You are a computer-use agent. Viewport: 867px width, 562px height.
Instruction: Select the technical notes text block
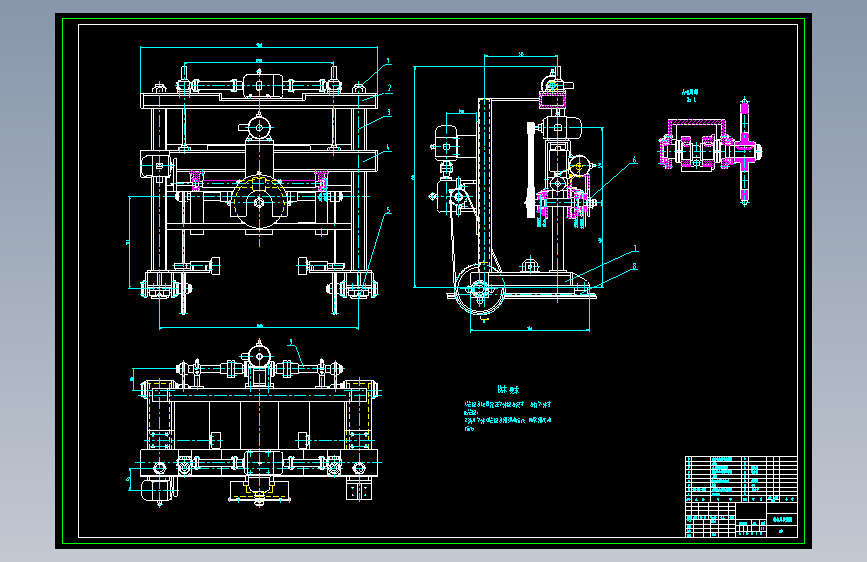click(508, 409)
